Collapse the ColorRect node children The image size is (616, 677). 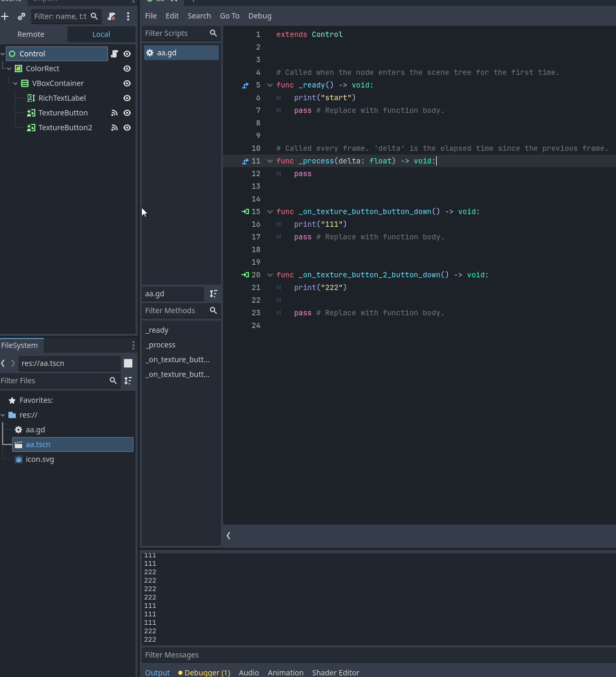click(9, 69)
